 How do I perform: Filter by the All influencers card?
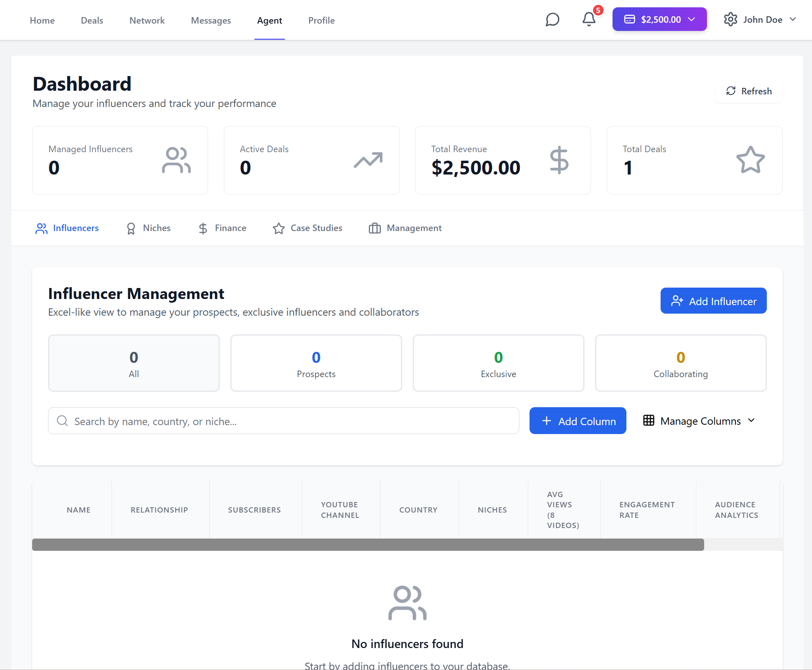click(x=134, y=363)
